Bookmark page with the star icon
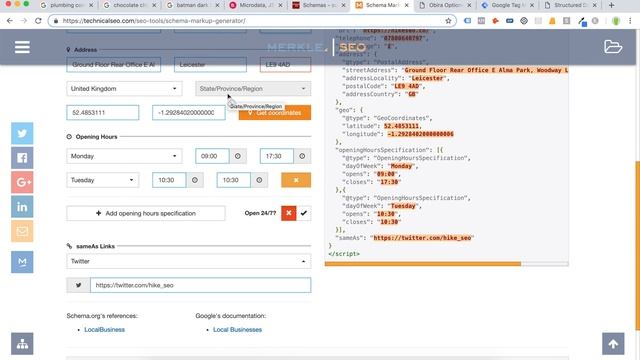This screenshot has height=360, width=640. [x=448, y=21]
